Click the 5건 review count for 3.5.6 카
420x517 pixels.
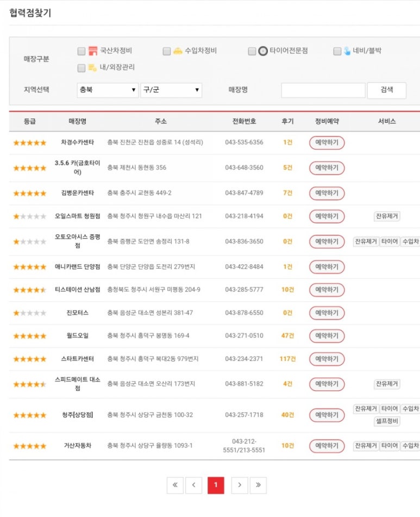(287, 168)
